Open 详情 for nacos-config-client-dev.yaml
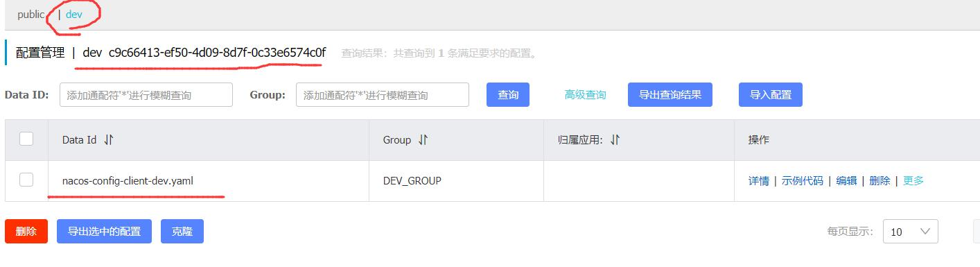The height and width of the screenshot is (267, 980). coord(758,181)
